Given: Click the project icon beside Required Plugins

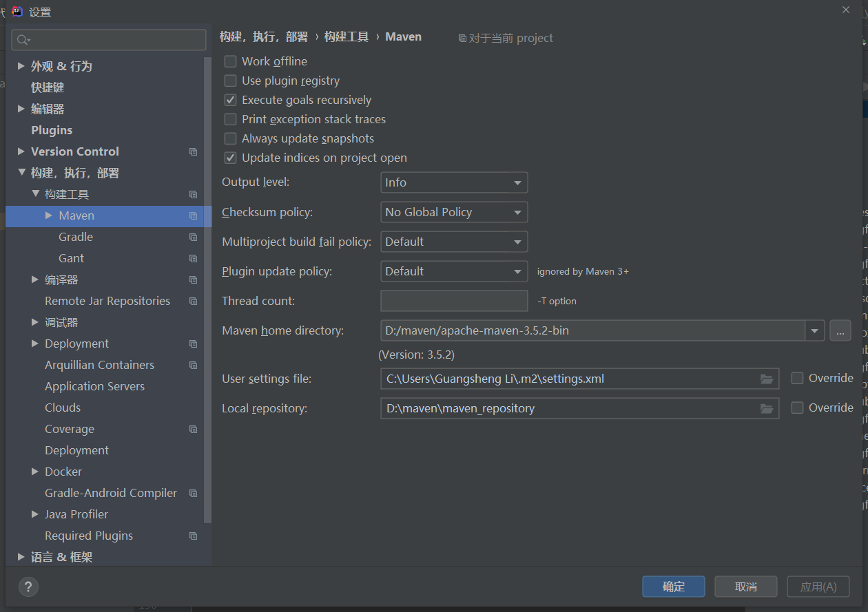Looking at the screenshot, I should (x=193, y=536).
